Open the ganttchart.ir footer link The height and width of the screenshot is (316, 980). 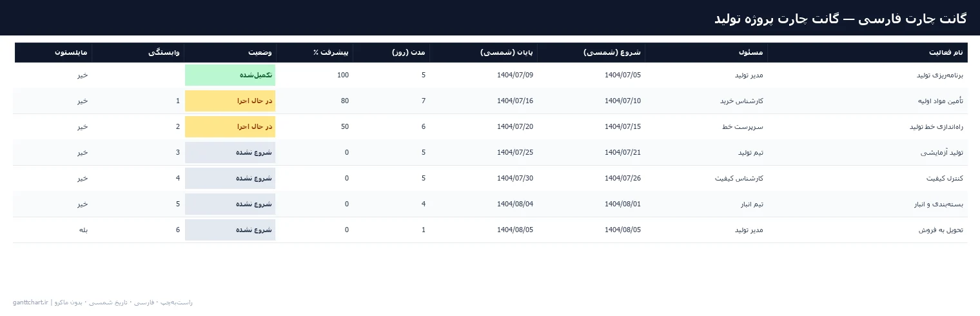(30, 302)
